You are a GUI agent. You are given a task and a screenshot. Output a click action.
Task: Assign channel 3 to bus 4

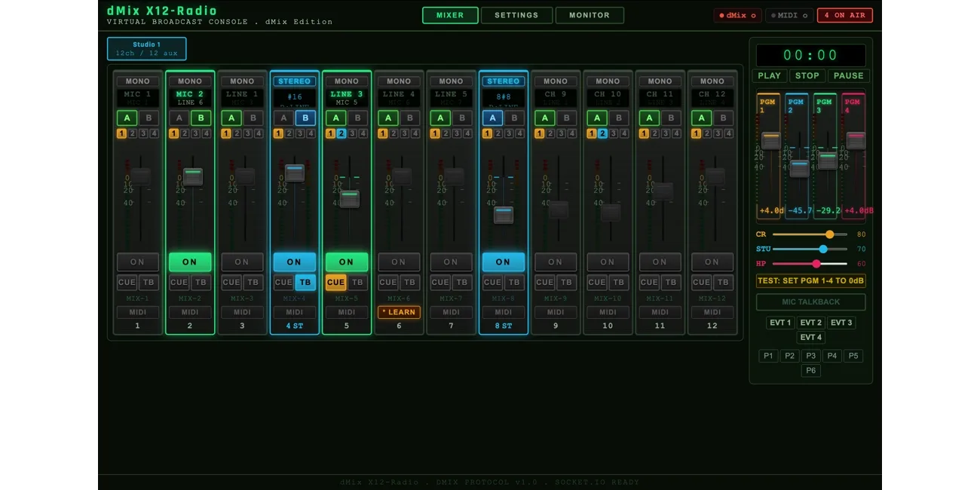(x=259, y=133)
